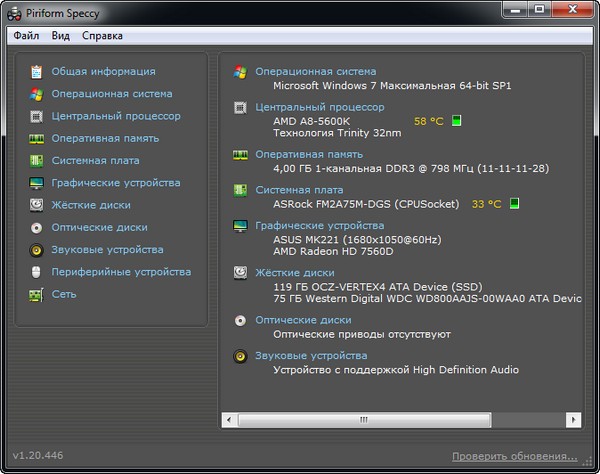The height and width of the screenshot is (474, 600).
Task: Click the horizontal scrollbar left arrow
Action: point(231,420)
